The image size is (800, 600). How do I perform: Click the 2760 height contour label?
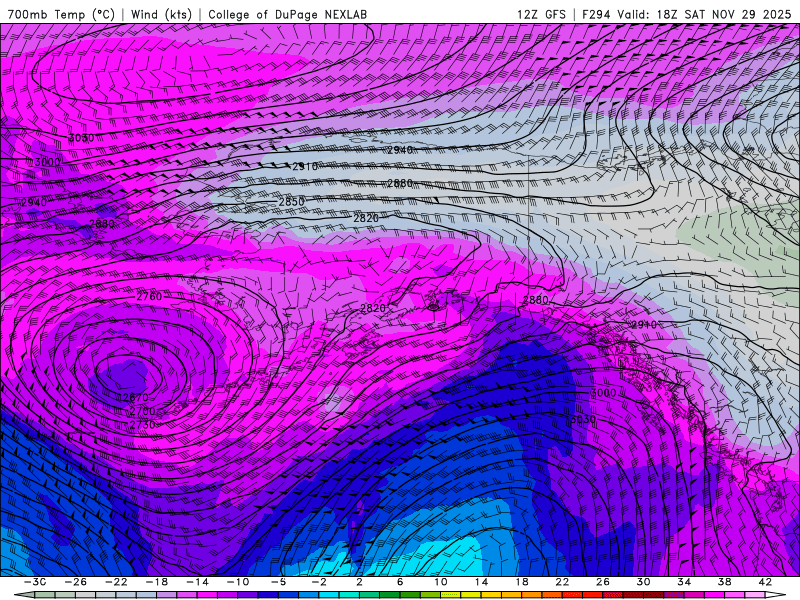[149, 296]
